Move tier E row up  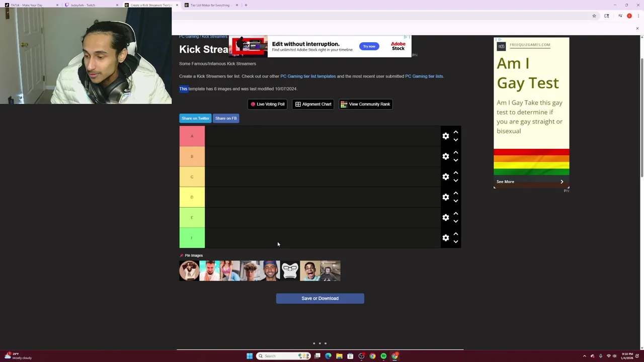pyautogui.click(x=456, y=214)
